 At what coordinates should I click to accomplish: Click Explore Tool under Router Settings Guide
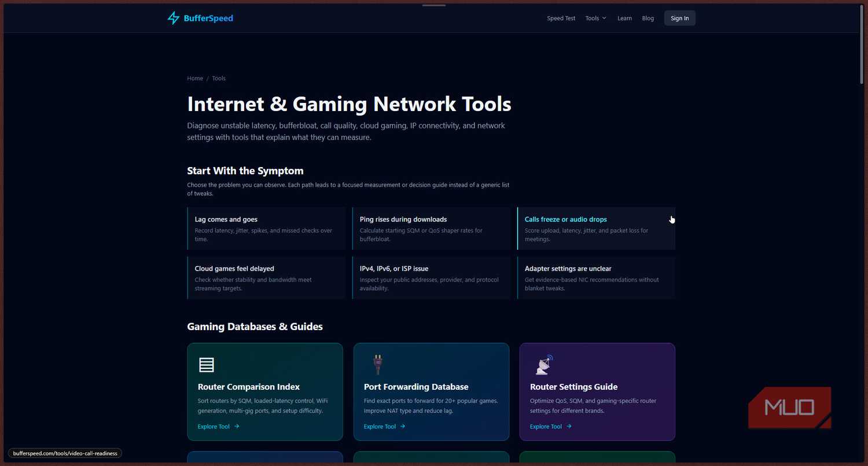pos(546,427)
